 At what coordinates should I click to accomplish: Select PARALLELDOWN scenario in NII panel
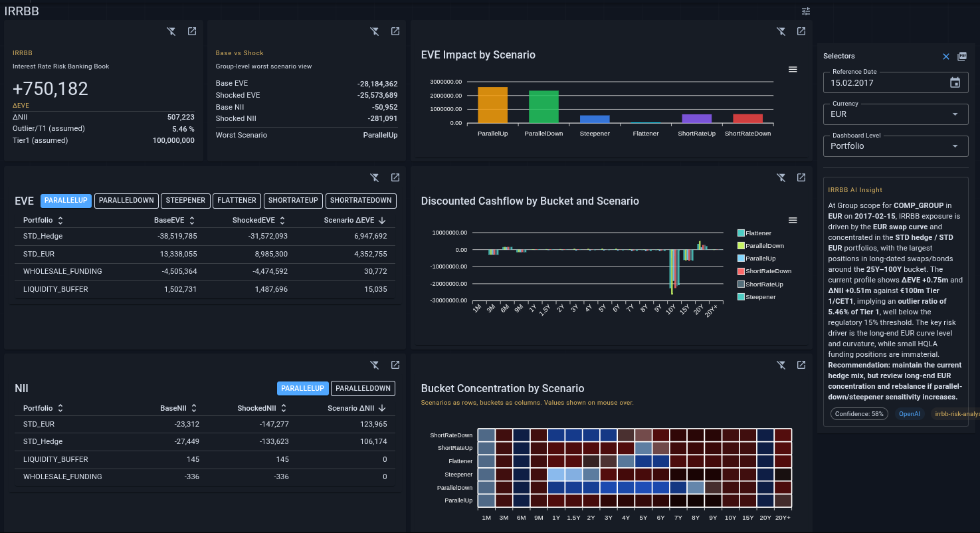363,388
